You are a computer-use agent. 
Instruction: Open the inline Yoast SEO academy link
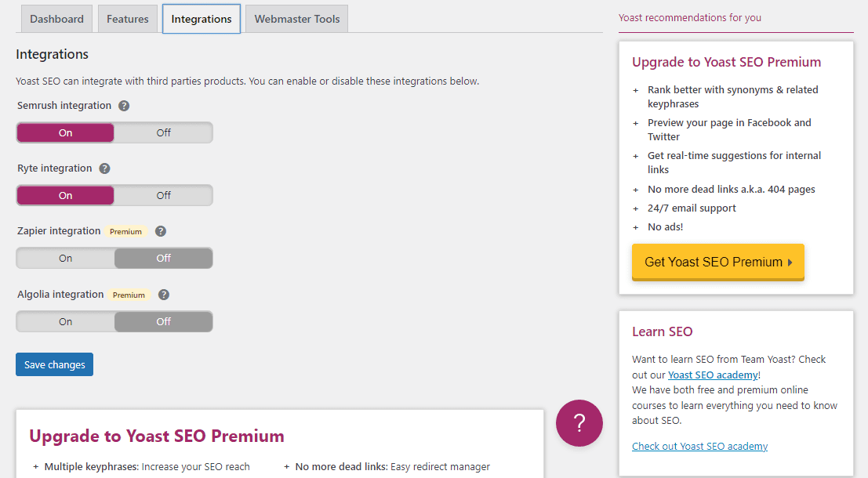point(713,375)
